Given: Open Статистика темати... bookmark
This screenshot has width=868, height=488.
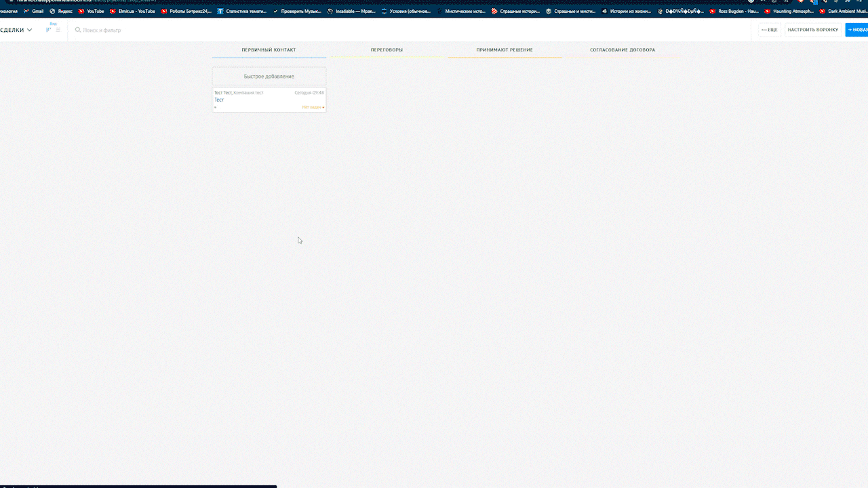Looking at the screenshot, I should [241, 11].
